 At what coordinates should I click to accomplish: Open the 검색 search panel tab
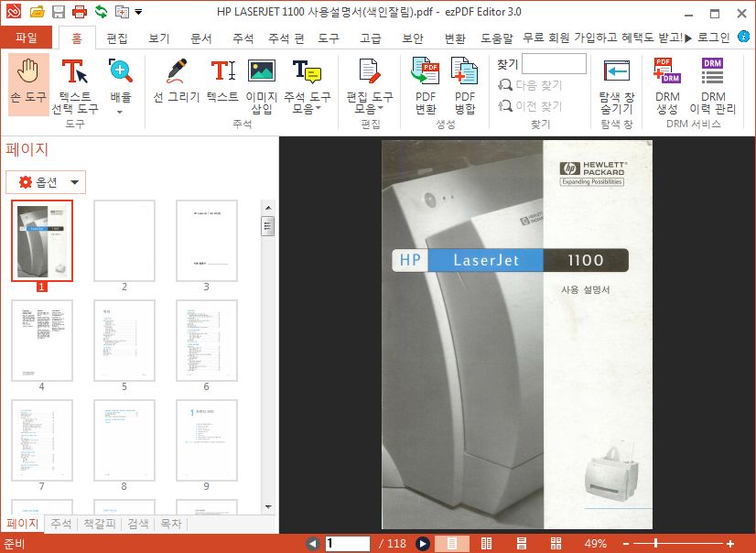click(x=138, y=523)
